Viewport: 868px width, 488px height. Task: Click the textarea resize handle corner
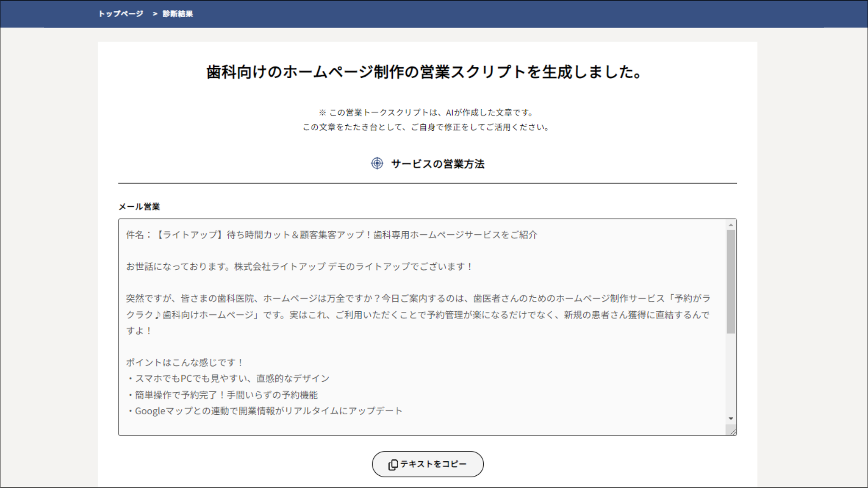(733, 432)
